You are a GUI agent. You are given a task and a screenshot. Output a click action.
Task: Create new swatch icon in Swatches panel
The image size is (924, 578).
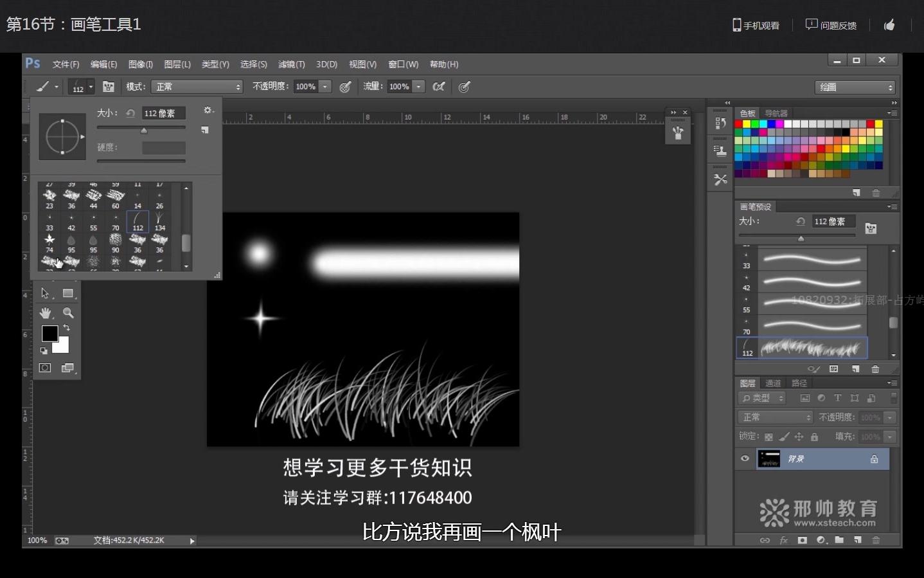[x=857, y=193]
